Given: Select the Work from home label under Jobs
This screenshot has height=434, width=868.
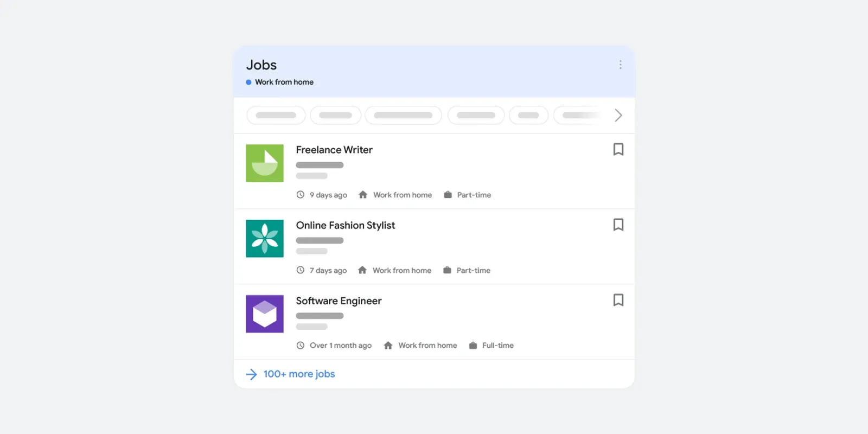Looking at the screenshot, I should pos(284,82).
